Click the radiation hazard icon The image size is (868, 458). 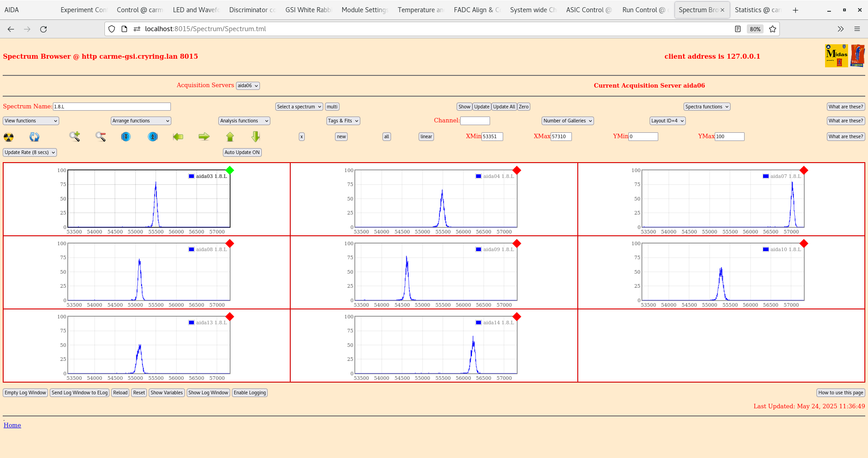point(9,137)
